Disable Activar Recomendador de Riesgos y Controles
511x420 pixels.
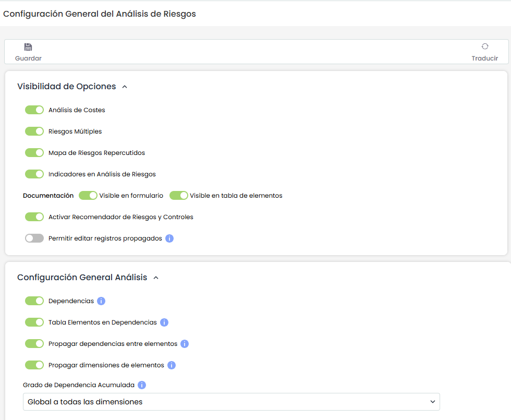[x=34, y=217]
